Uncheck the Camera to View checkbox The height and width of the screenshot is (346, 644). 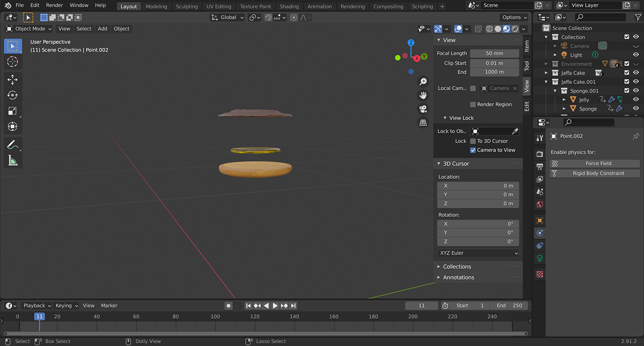(x=473, y=150)
